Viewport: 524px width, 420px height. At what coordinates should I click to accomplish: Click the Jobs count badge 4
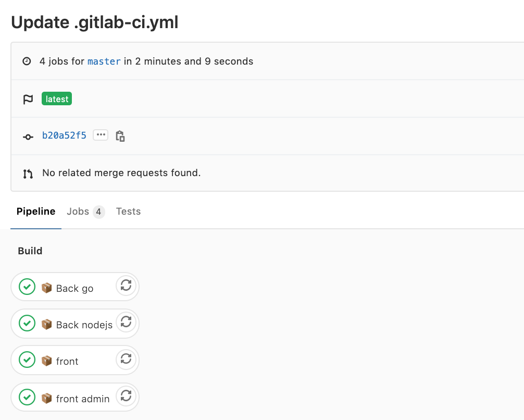pos(98,212)
